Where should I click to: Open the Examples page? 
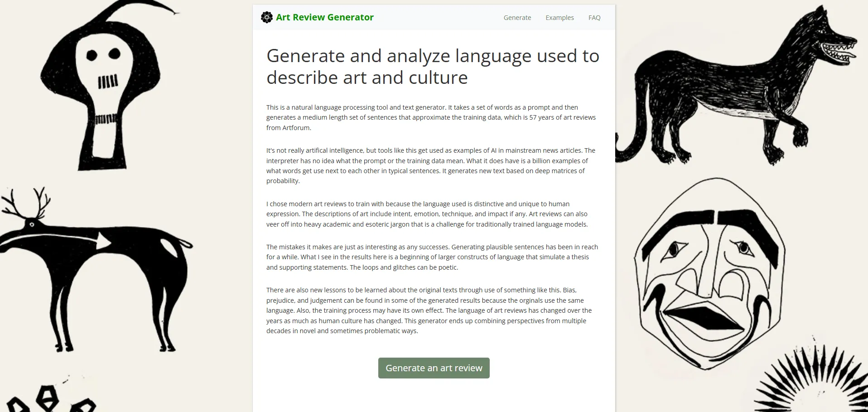point(559,18)
